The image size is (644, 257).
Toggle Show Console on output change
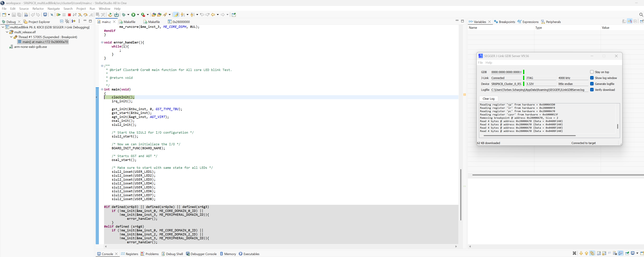click(x=620, y=253)
